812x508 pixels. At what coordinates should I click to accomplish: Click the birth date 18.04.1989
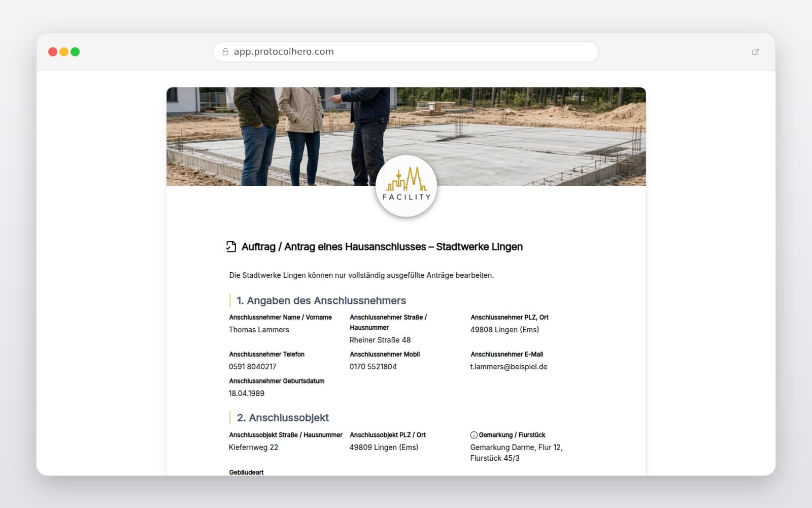click(246, 393)
